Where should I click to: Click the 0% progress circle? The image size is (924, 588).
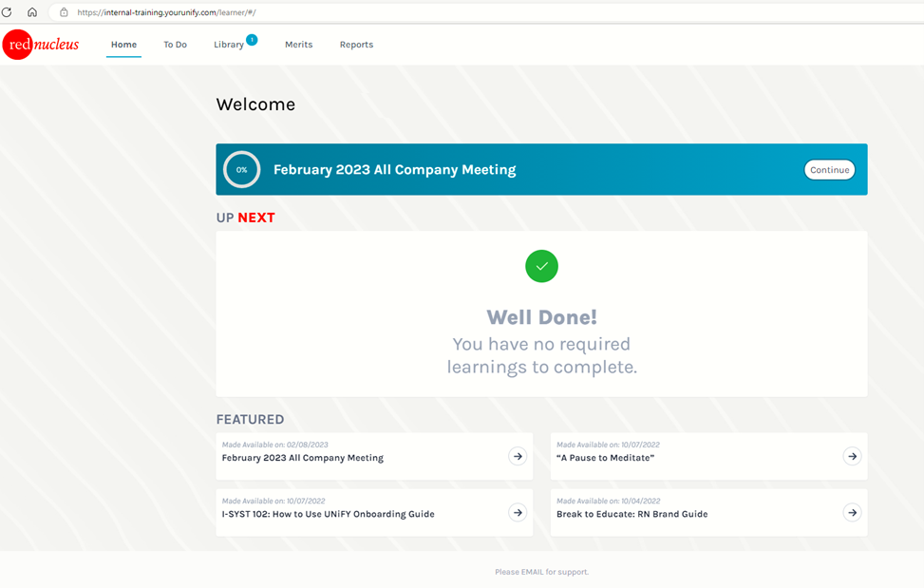point(241,169)
